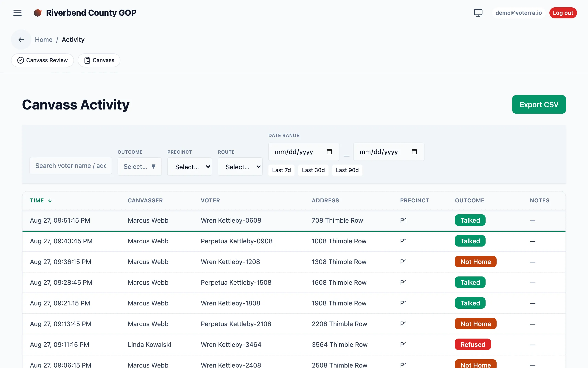The image size is (588, 368).
Task: Sort by the TIME column header
Action: tap(41, 201)
